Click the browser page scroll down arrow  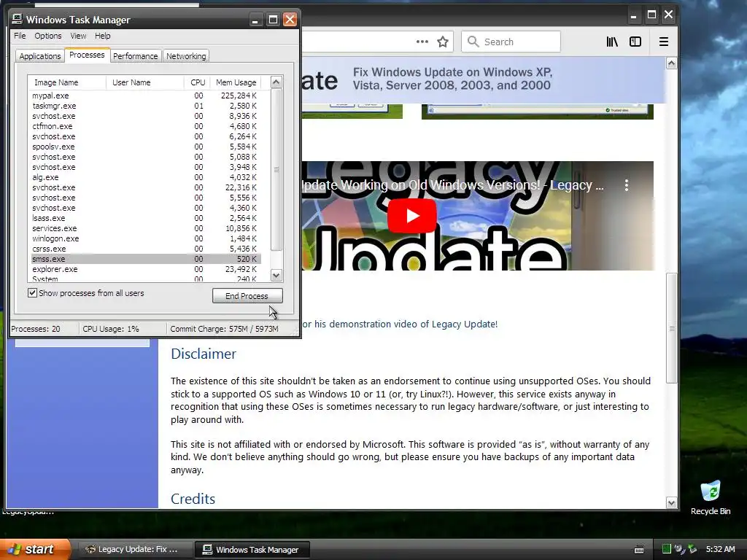click(x=671, y=503)
